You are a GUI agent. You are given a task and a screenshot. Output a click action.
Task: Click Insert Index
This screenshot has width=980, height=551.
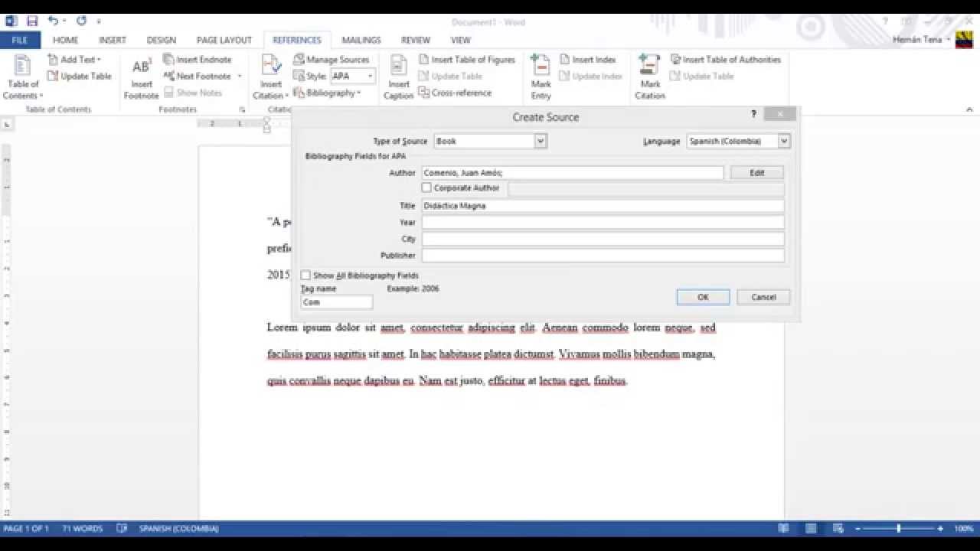(x=588, y=60)
